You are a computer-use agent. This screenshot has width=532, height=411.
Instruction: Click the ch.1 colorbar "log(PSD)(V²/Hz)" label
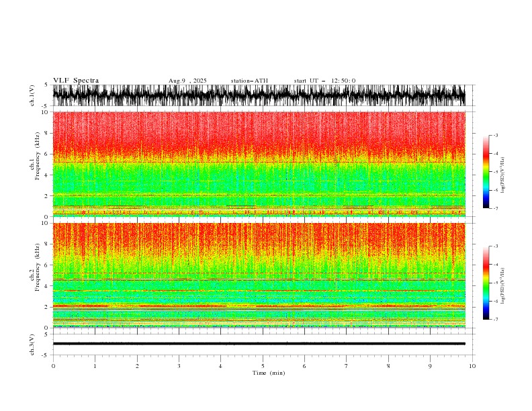click(x=502, y=177)
